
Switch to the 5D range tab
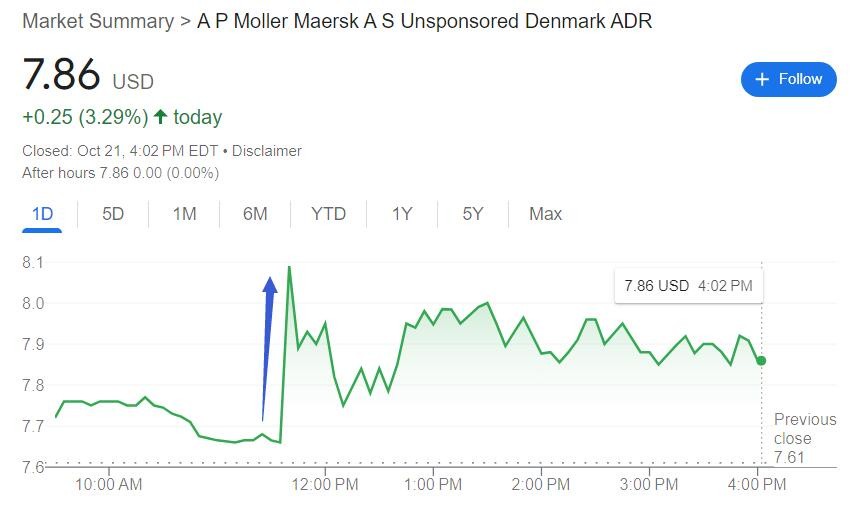113,214
